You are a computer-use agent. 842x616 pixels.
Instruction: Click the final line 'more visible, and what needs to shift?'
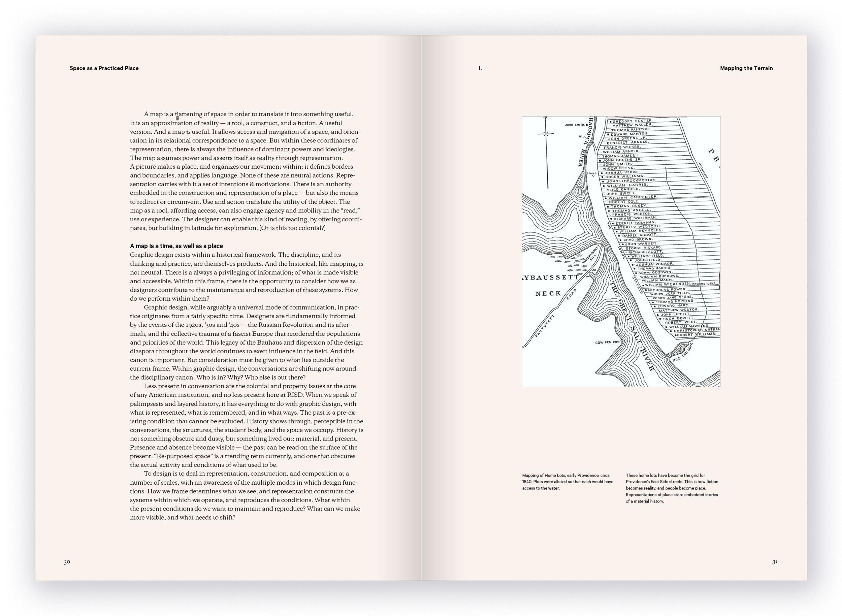click(x=183, y=518)
